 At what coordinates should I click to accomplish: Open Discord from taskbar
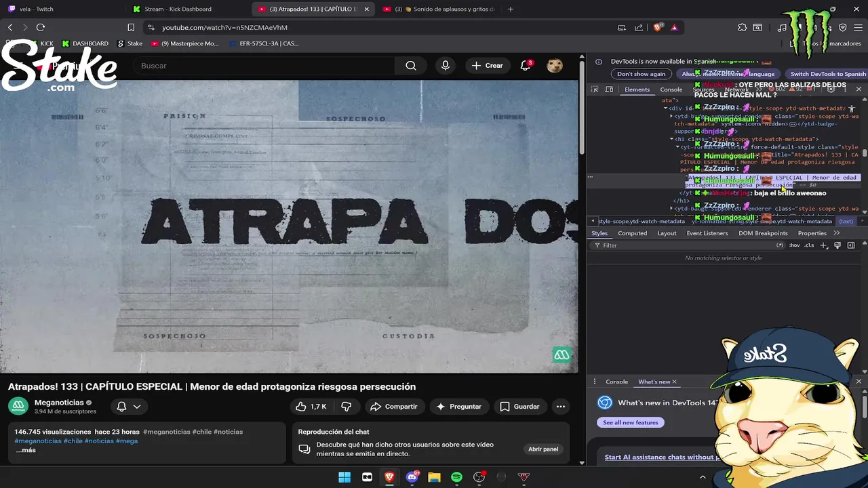412,477
